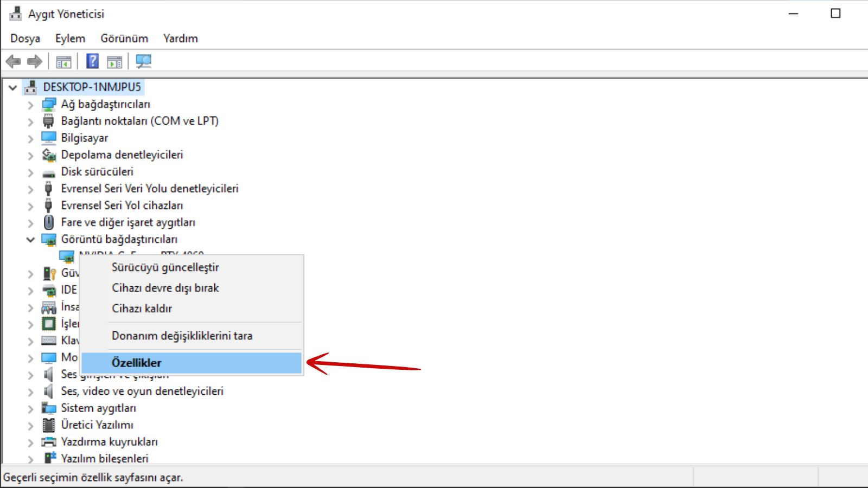Click the Fare ve diğer mouse icon

49,222
